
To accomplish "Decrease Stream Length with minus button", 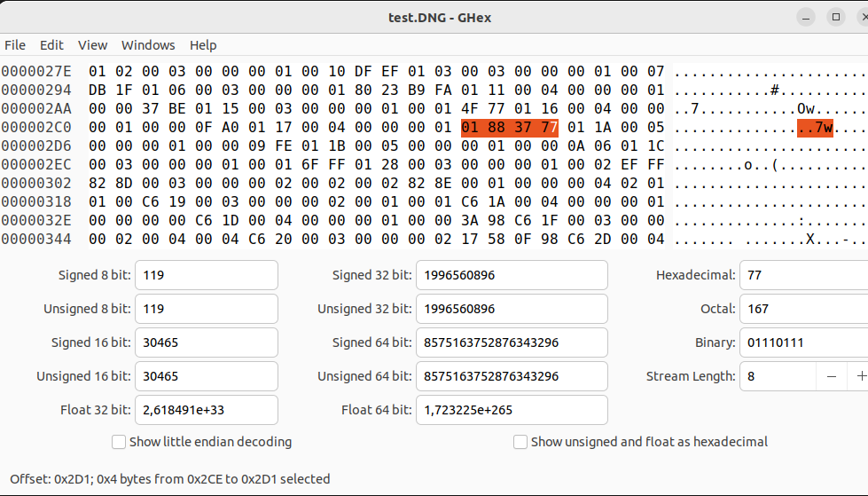I will 832,376.
